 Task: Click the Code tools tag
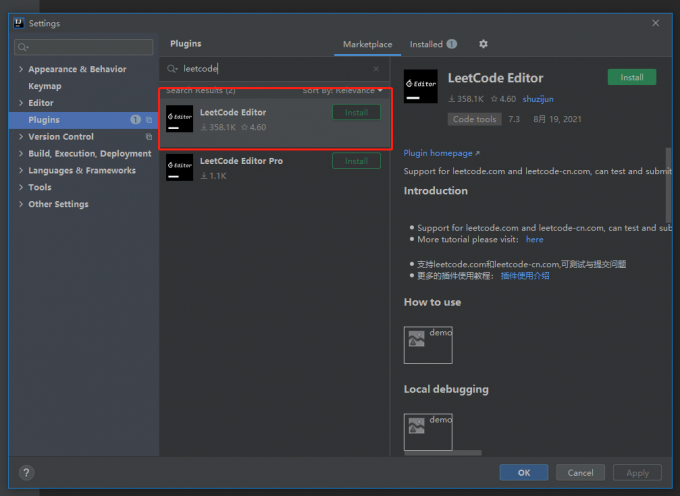(474, 119)
